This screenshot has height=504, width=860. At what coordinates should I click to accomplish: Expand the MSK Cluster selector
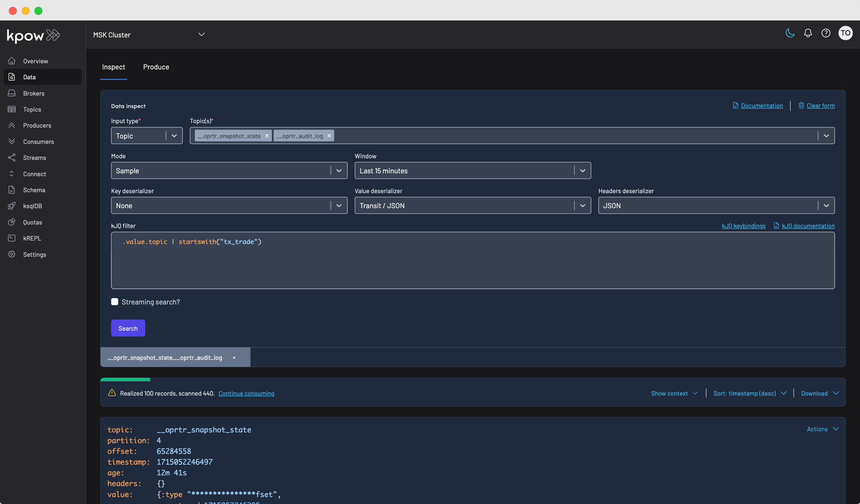click(x=201, y=34)
